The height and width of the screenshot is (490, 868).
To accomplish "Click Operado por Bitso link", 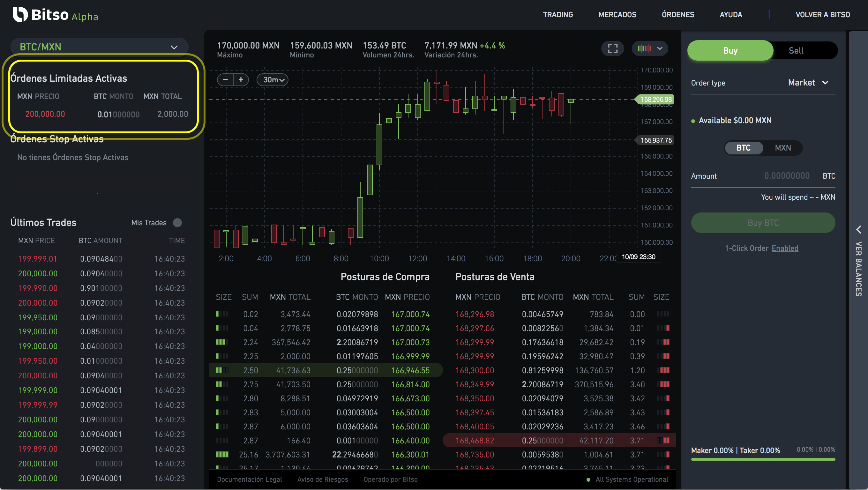I will point(391,479).
